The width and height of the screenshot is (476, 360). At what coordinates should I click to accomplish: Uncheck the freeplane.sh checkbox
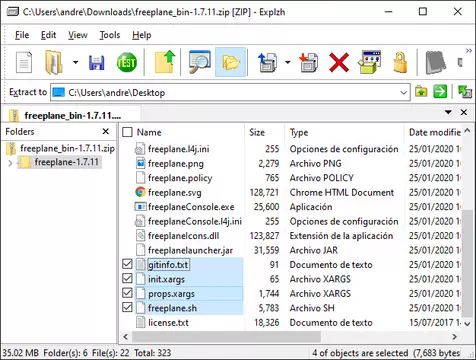[127, 307]
